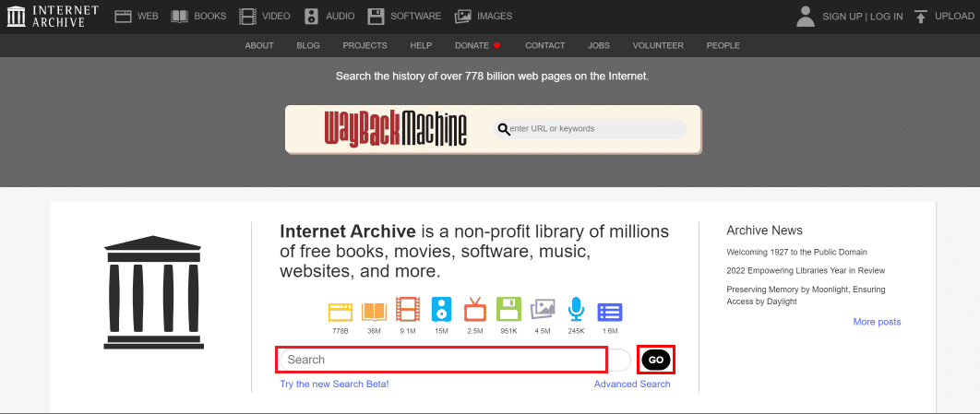The image size is (980, 414).
Task: Open the BLOG link
Action: click(x=308, y=45)
